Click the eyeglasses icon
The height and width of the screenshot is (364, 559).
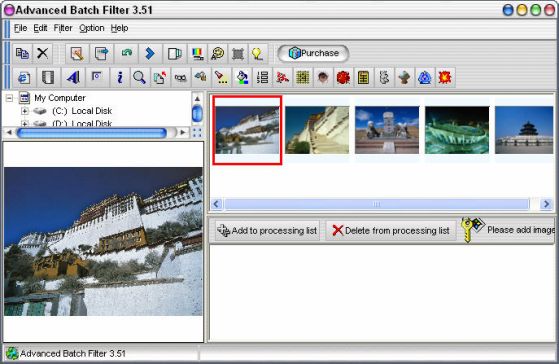(x=180, y=77)
